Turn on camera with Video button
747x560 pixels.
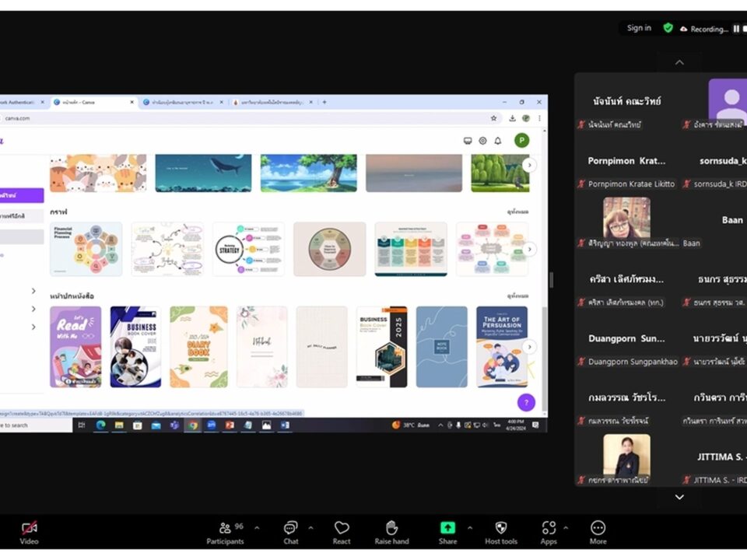29,533
